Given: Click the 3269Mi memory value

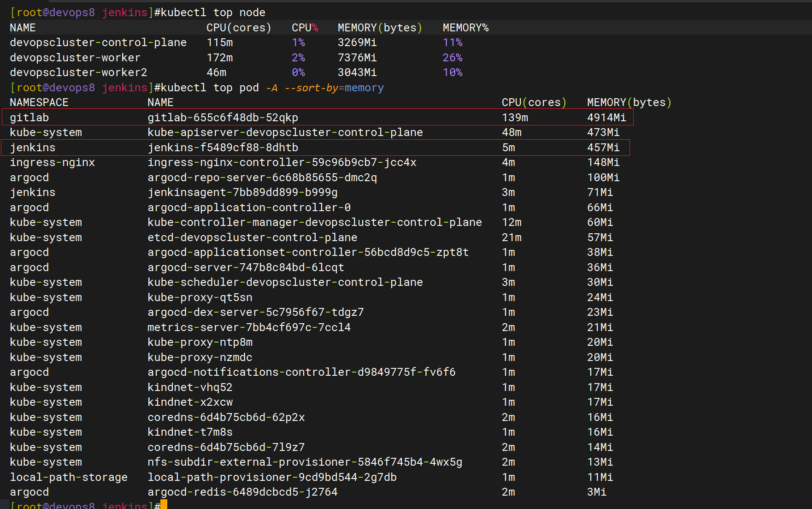Looking at the screenshot, I should [357, 42].
